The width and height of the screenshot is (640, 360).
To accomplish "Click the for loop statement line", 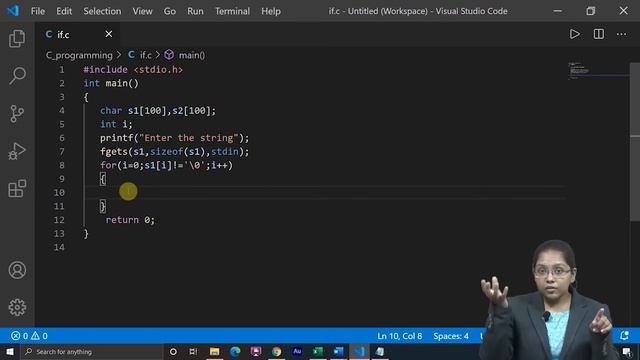I will (x=166, y=165).
